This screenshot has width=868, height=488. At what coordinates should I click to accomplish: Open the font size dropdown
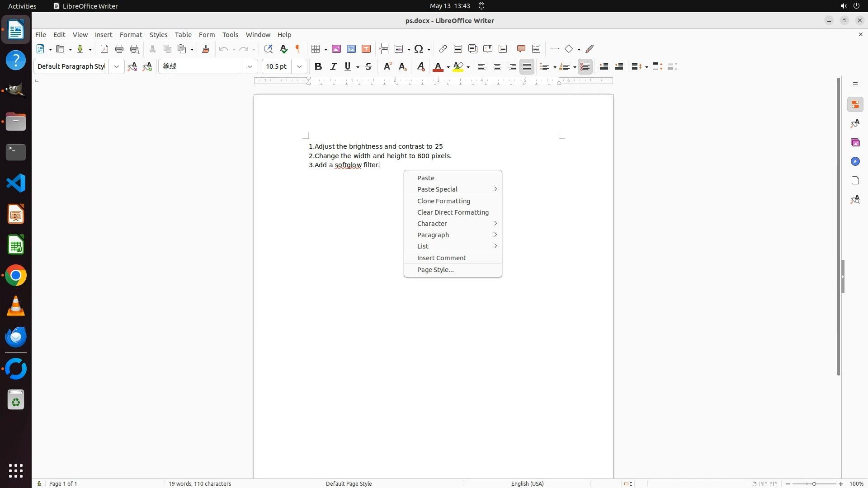tap(299, 66)
